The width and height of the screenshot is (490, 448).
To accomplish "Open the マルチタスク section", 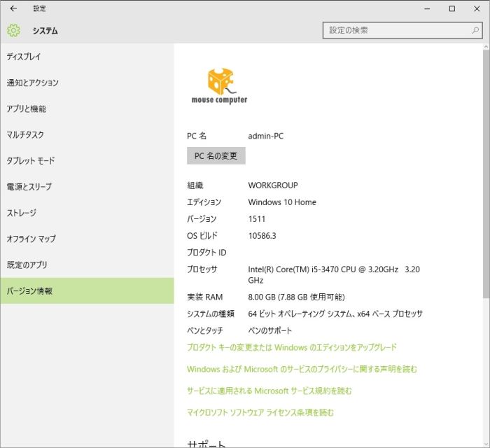I will point(25,134).
